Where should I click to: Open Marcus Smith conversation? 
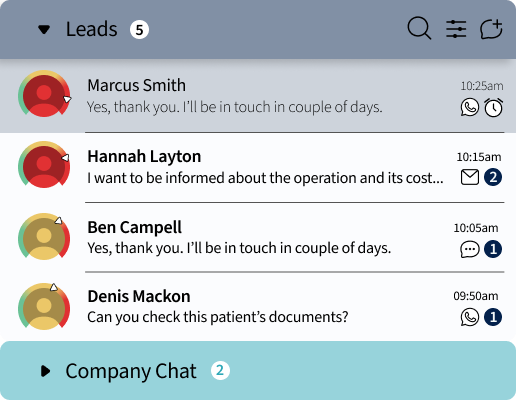click(258, 96)
